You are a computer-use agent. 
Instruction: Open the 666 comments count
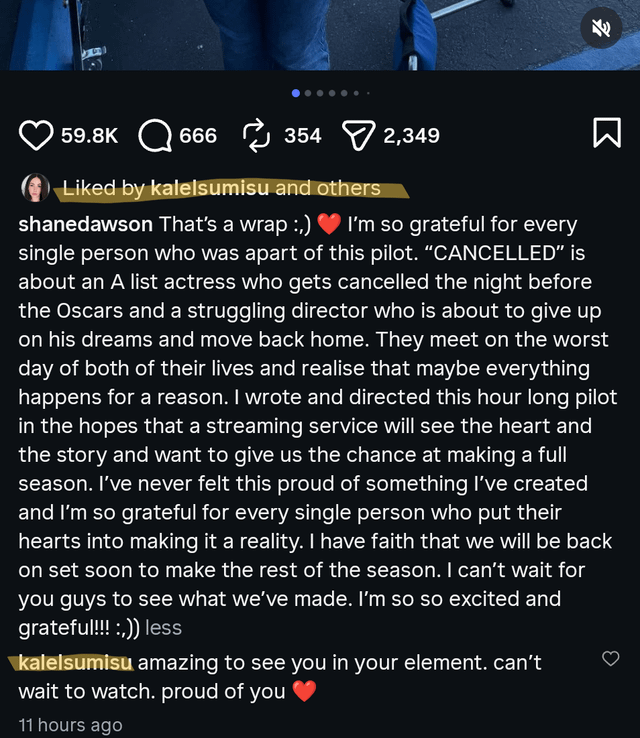click(198, 135)
